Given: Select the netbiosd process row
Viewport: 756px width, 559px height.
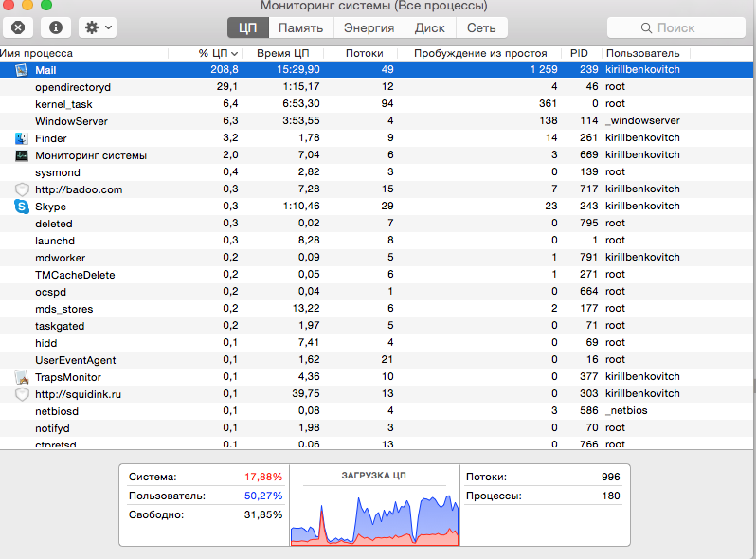Looking at the screenshot, I should [x=376, y=411].
